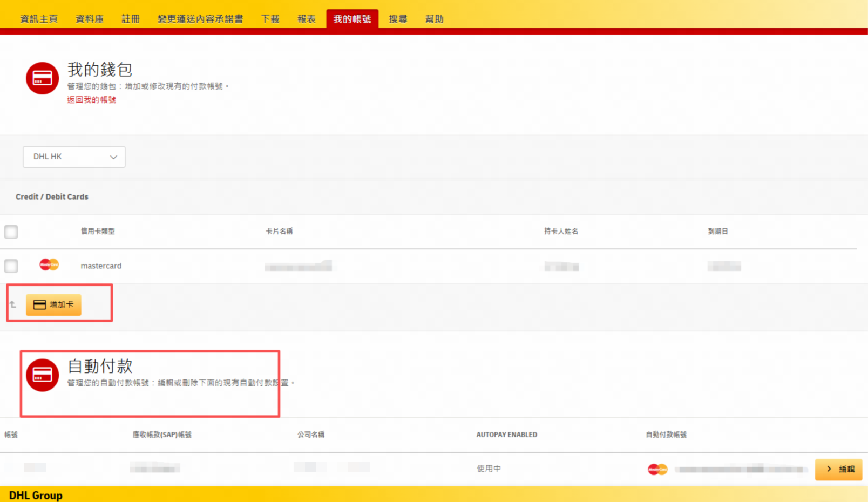
Task: Click the 我的錢包 page title
Action: click(x=100, y=70)
